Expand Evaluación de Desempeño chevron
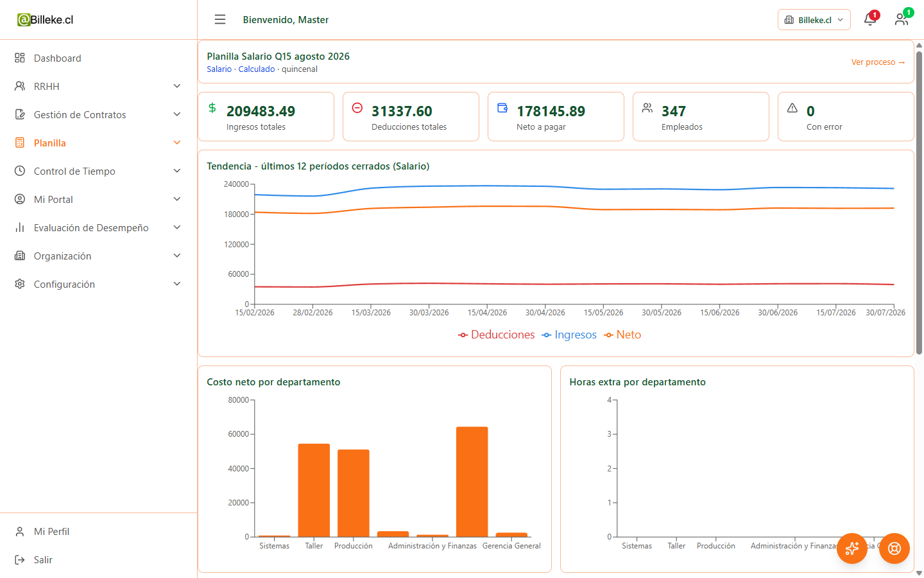 (x=177, y=227)
